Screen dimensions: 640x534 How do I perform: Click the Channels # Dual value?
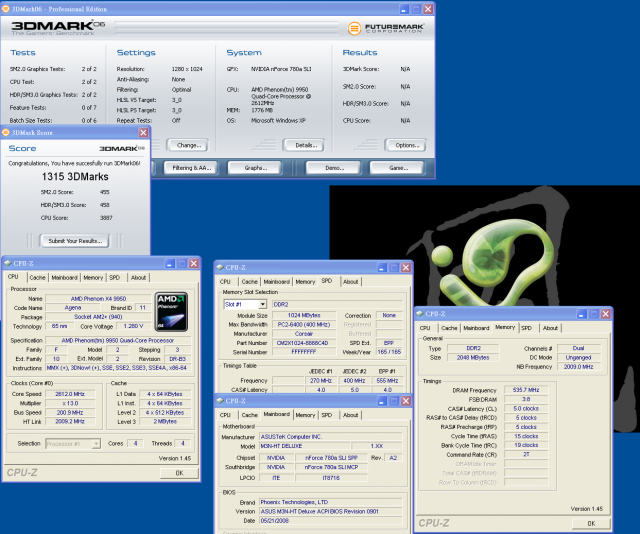[x=578, y=348]
